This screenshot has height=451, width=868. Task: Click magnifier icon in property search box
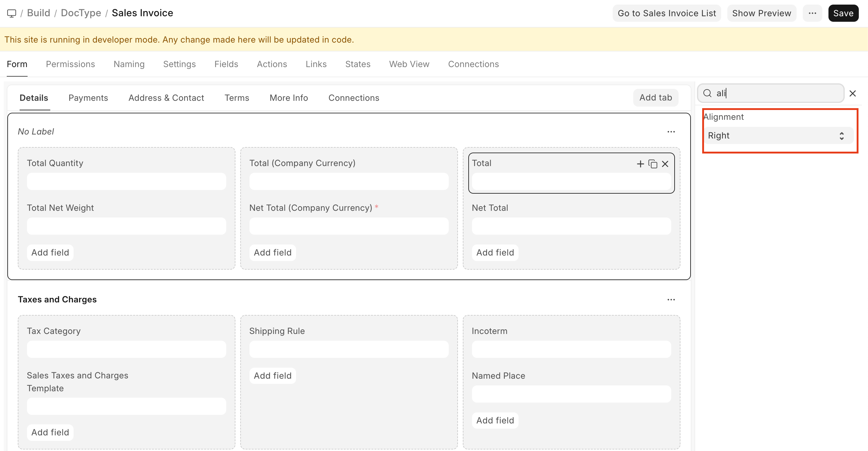[x=707, y=93]
